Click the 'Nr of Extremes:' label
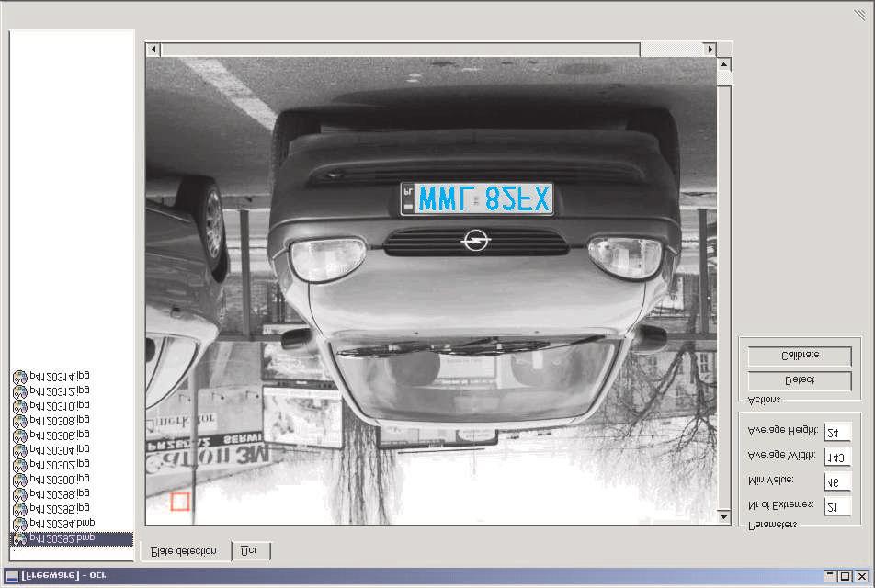The image size is (875, 588). coord(780,504)
